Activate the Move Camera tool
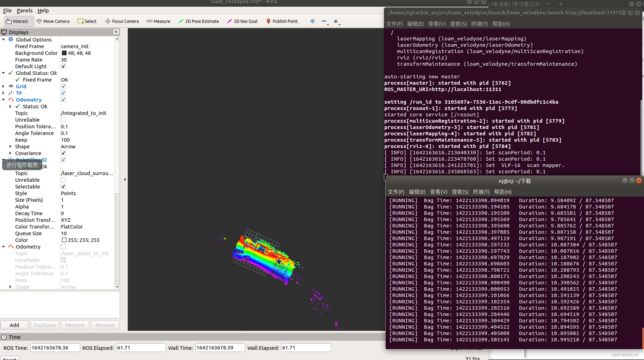This screenshot has height=360, width=644. coord(53,21)
